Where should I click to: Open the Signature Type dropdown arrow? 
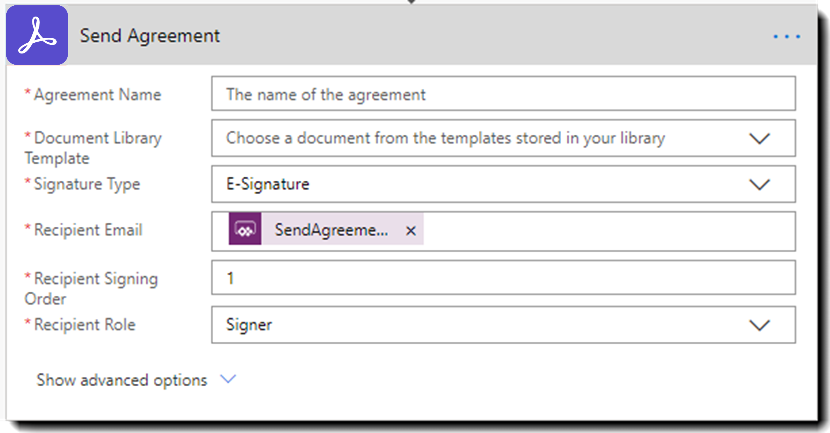(759, 185)
